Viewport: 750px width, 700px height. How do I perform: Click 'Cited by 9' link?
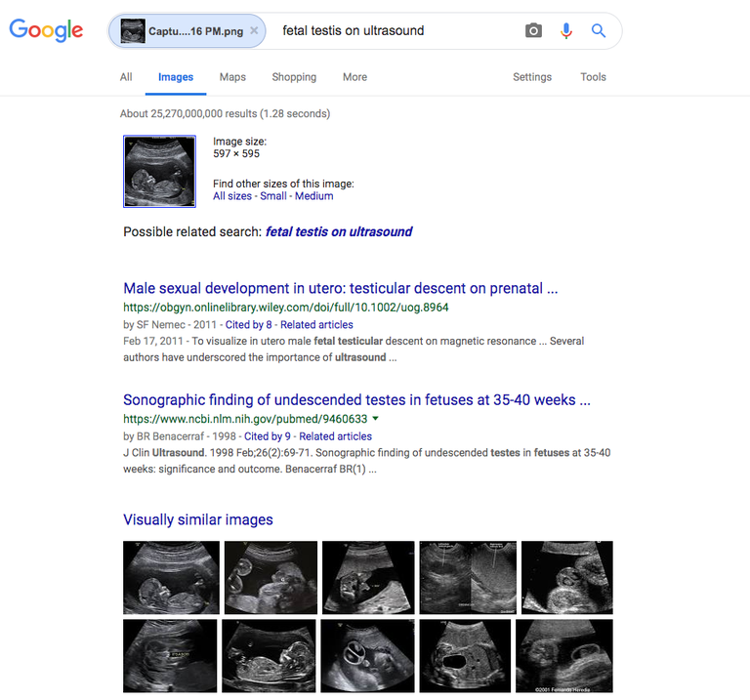[268, 436]
